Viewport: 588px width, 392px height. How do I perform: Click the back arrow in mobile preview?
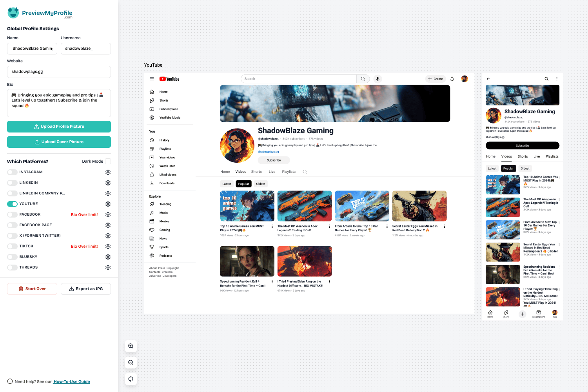click(488, 79)
